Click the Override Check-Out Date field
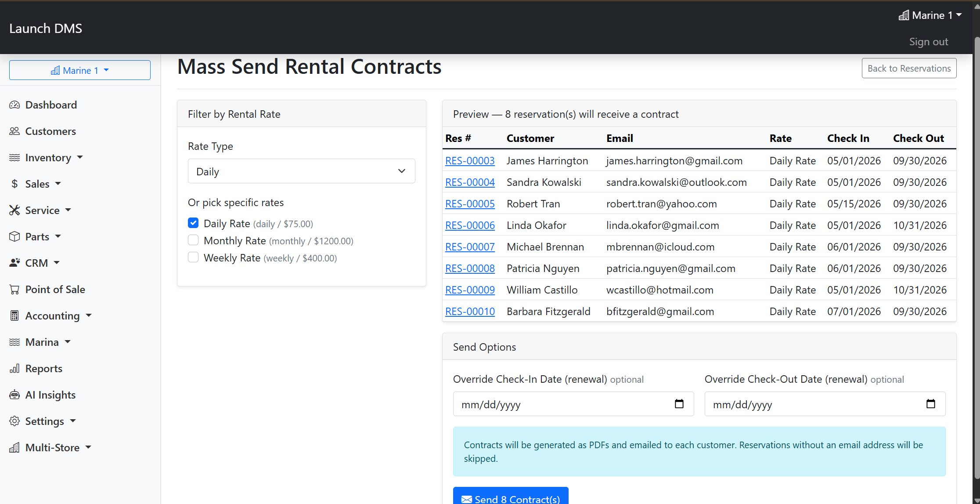 pos(825,404)
